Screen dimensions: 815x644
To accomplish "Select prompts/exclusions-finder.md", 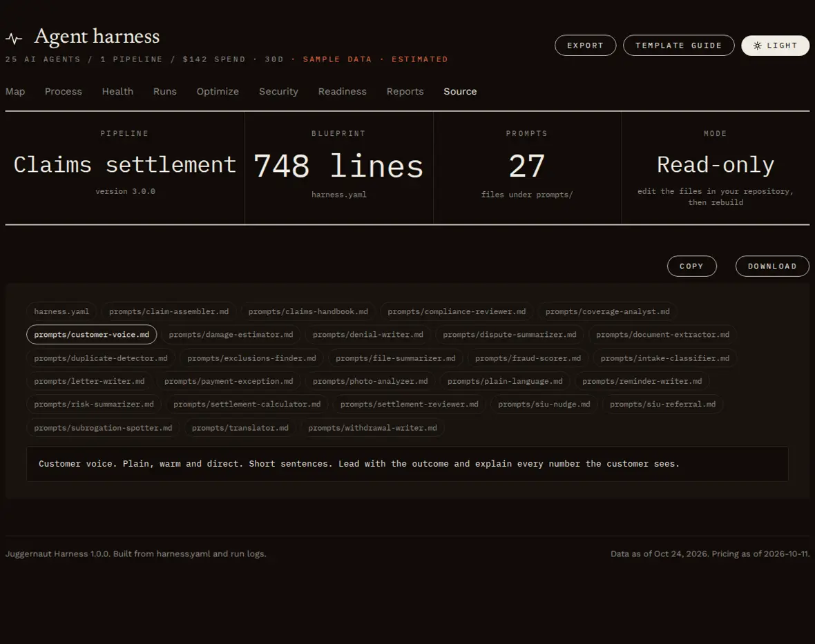I will click(251, 358).
